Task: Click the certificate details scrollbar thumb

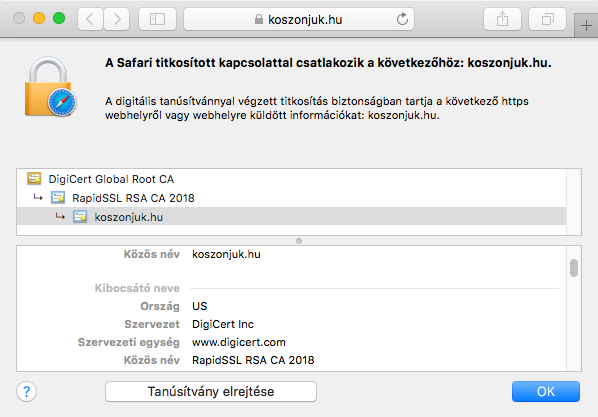Action: (574, 268)
